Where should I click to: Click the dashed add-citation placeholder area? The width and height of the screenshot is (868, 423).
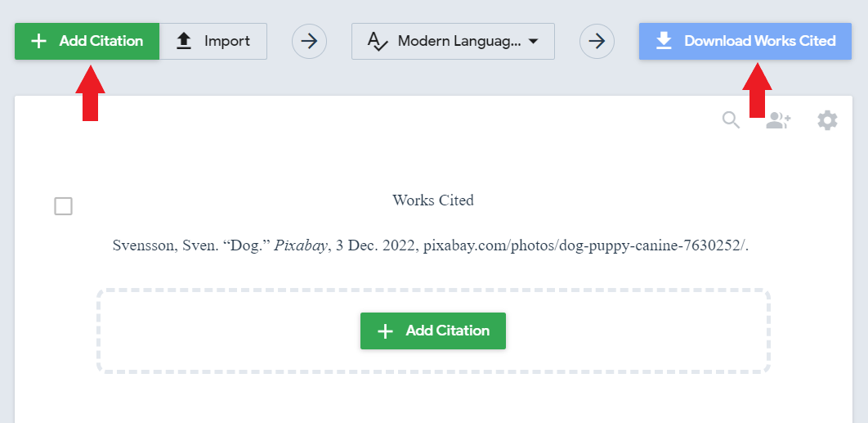(433, 331)
